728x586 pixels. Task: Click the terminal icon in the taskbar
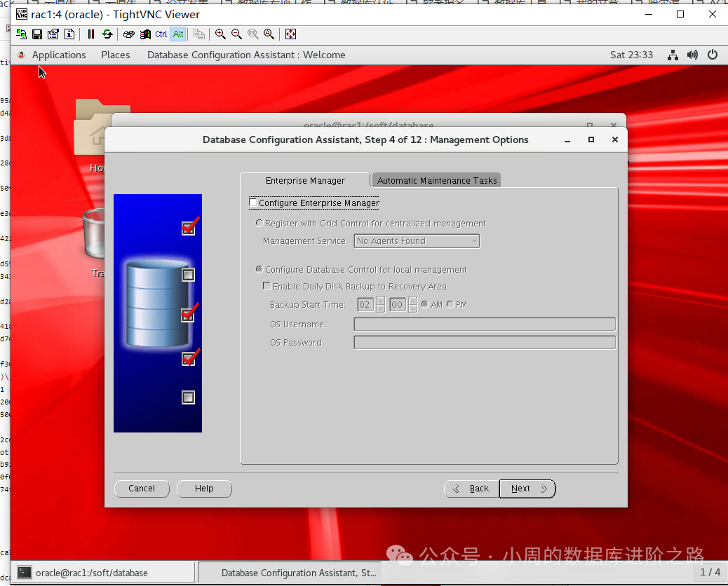click(x=24, y=573)
